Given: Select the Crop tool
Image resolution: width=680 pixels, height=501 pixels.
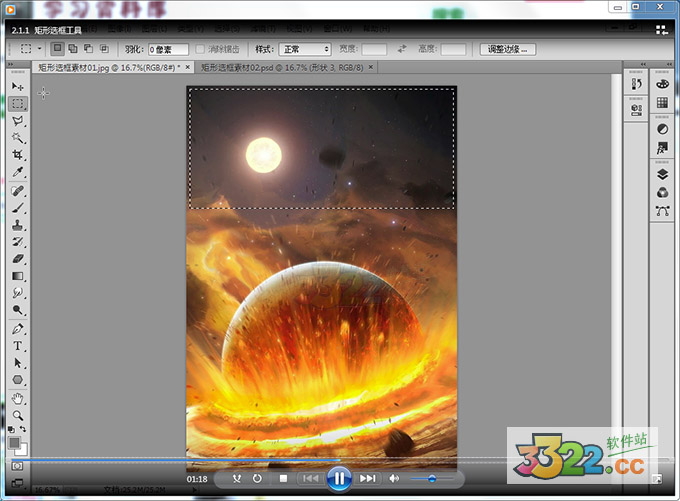Looking at the screenshot, I should [18, 156].
